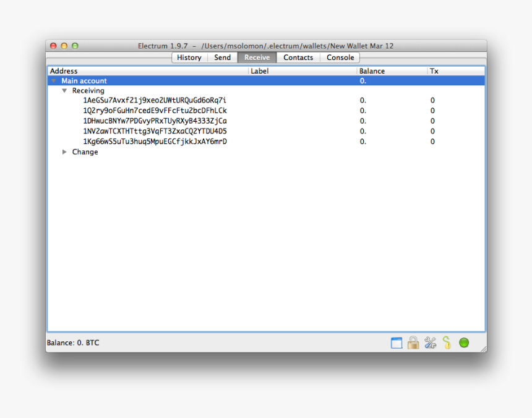Collapse the Main account tree node
The height and width of the screenshot is (418, 532).
coord(54,80)
